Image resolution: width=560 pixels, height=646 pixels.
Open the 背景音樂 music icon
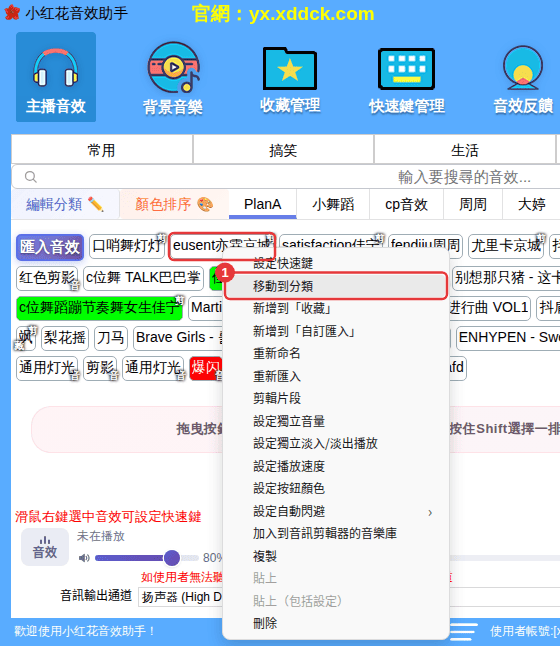(x=173, y=67)
